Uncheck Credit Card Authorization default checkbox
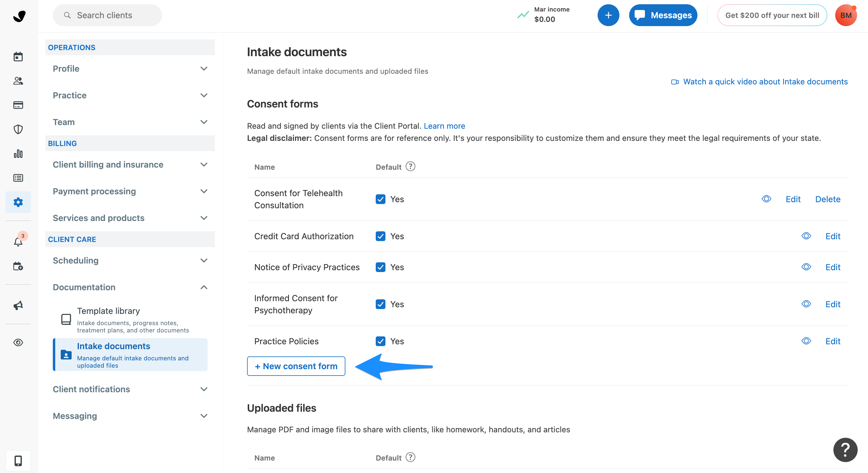 (380, 236)
